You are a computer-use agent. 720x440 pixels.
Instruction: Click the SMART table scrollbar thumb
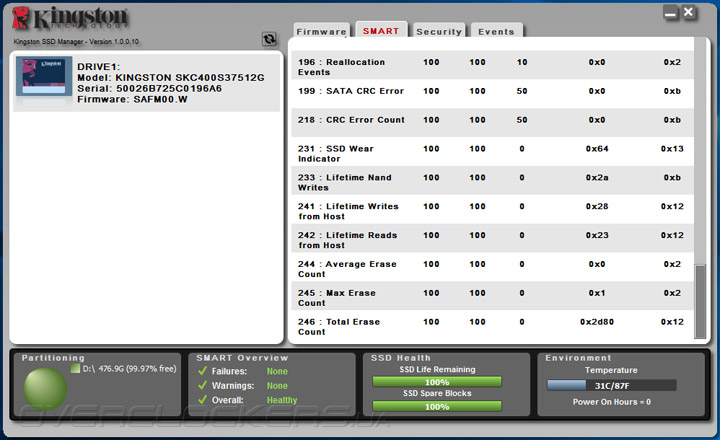[x=700, y=301]
